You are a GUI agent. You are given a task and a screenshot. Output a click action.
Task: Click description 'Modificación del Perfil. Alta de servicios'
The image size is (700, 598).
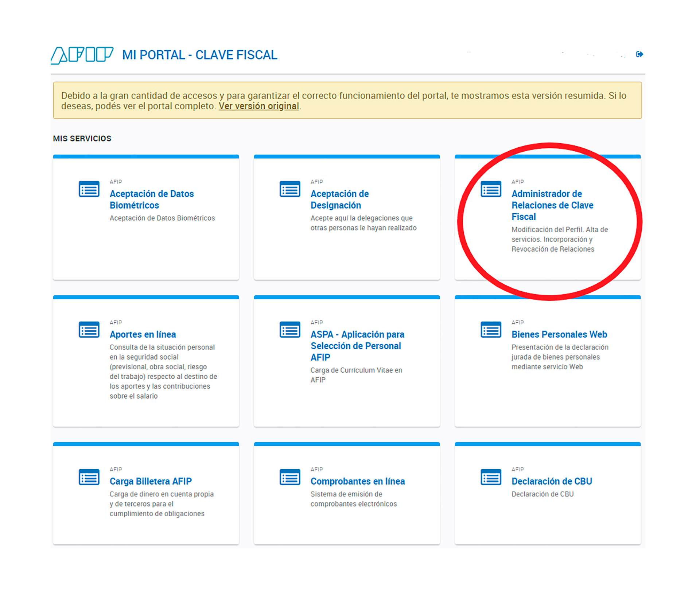pyautogui.click(x=560, y=239)
